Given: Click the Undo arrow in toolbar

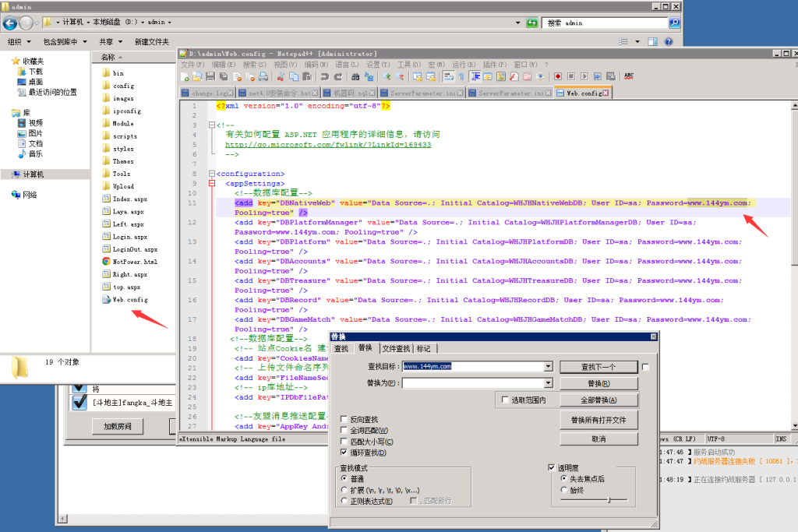Looking at the screenshot, I should 323,76.
